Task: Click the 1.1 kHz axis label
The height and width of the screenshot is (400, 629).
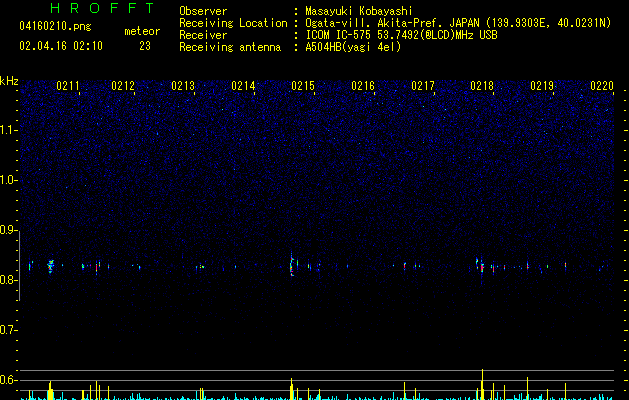Action: pos(8,130)
